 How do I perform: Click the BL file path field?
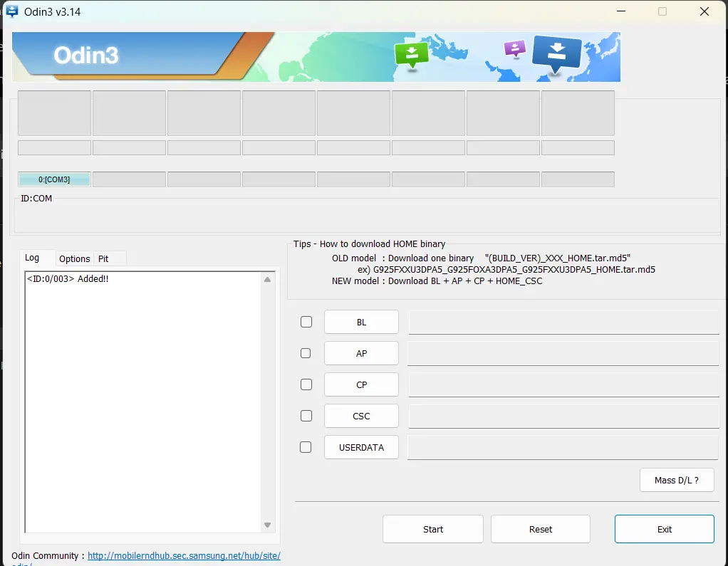point(563,322)
